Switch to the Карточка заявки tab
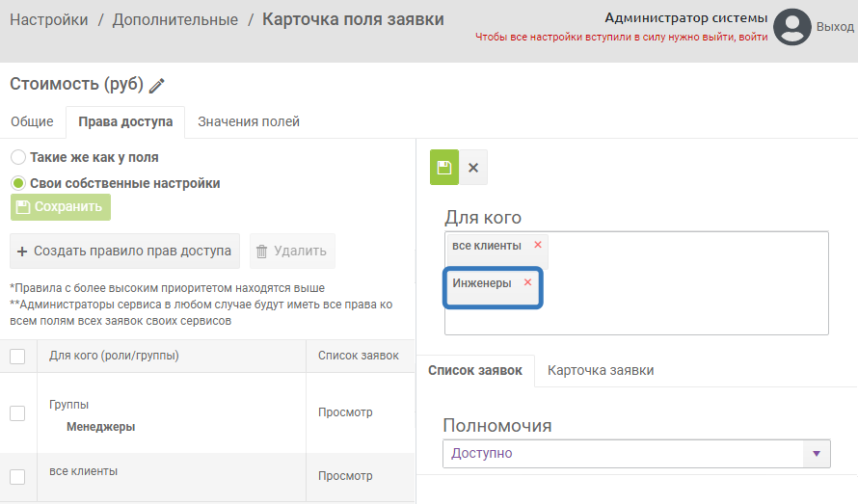This screenshot has height=504, width=858. [x=601, y=370]
